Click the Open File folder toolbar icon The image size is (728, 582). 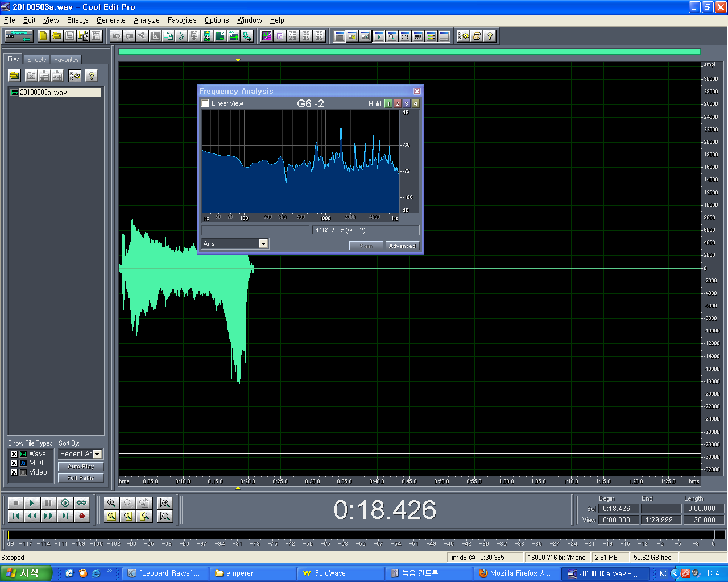click(57, 36)
